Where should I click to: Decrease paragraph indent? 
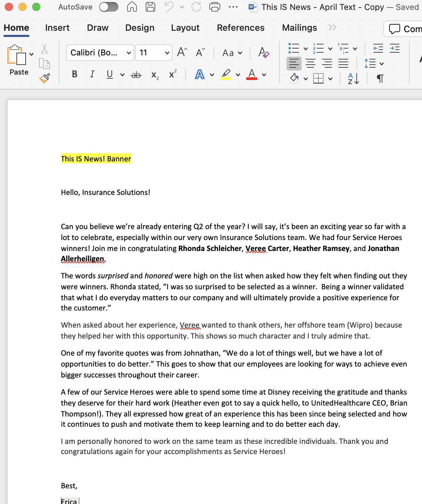[x=378, y=49]
